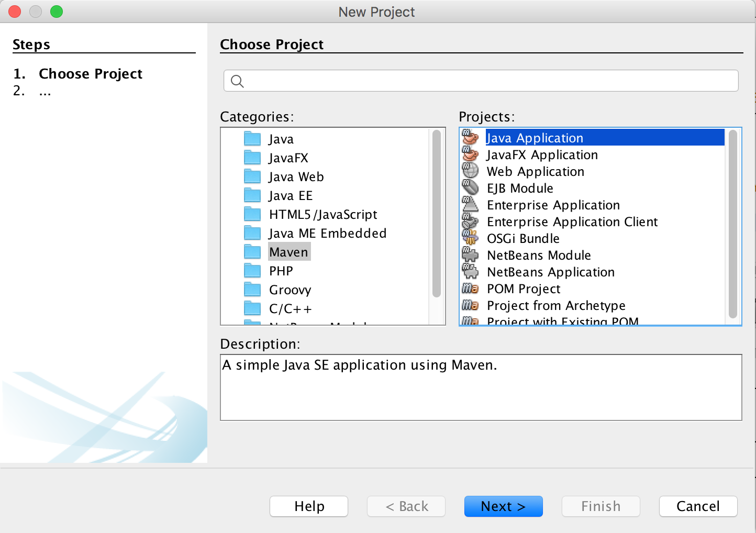Screen dimensions: 756x533
Task: Select the C/C++ category
Action: pos(291,309)
